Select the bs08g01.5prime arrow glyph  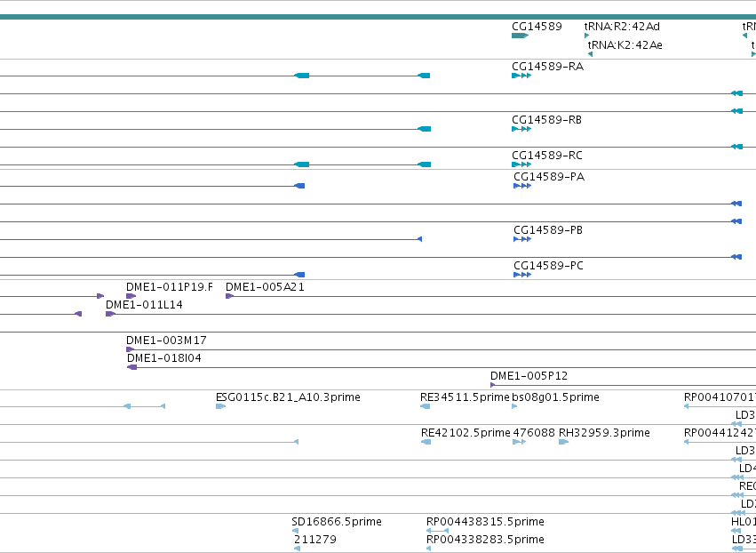(x=514, y=406)
